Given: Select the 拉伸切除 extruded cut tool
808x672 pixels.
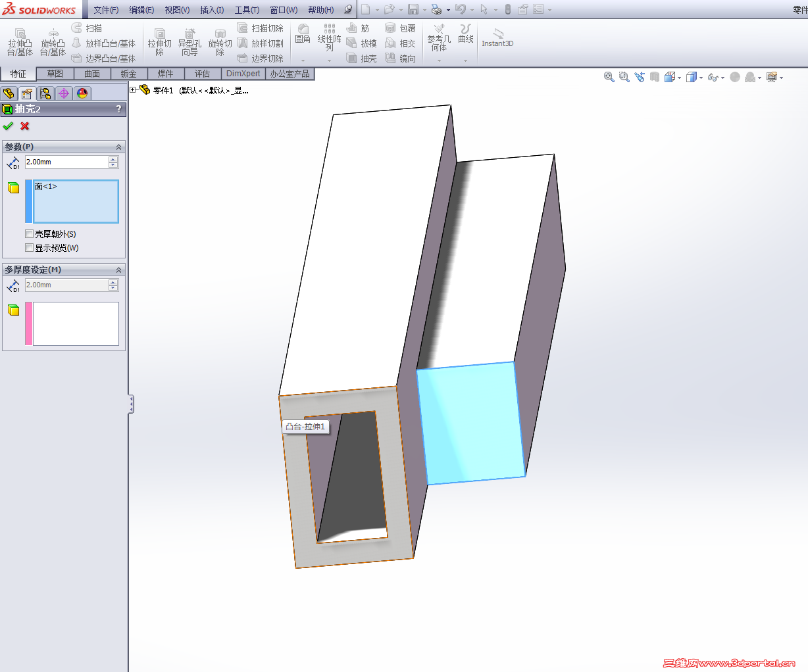Looking at the screenshot, I should [x=159, y=42].
